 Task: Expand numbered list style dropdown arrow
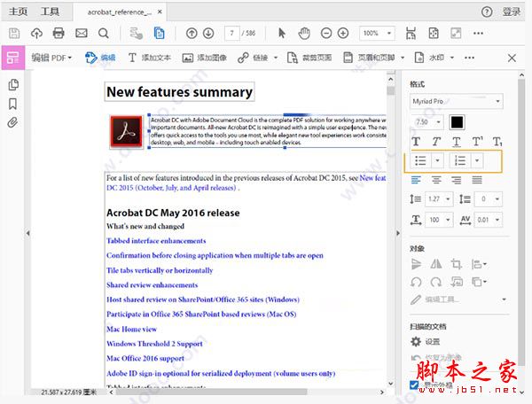(x=477, y=160)
